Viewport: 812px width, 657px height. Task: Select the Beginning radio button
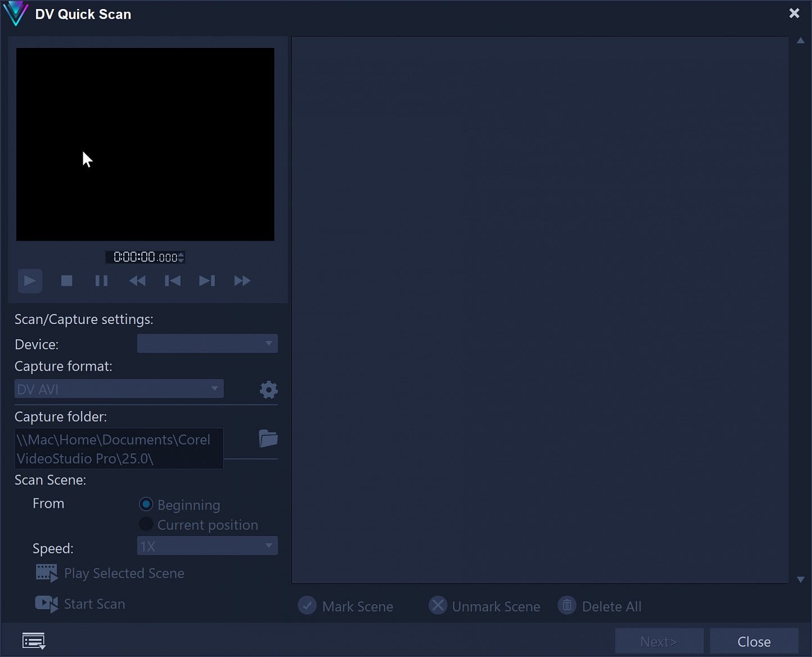(x=146, y=504)
